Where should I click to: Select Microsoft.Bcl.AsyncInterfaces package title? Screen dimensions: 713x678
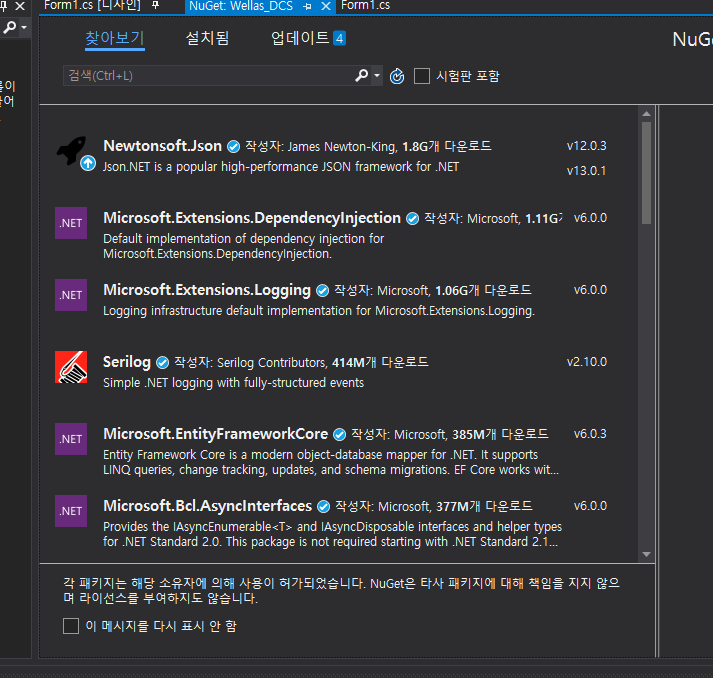click(207, 506)
